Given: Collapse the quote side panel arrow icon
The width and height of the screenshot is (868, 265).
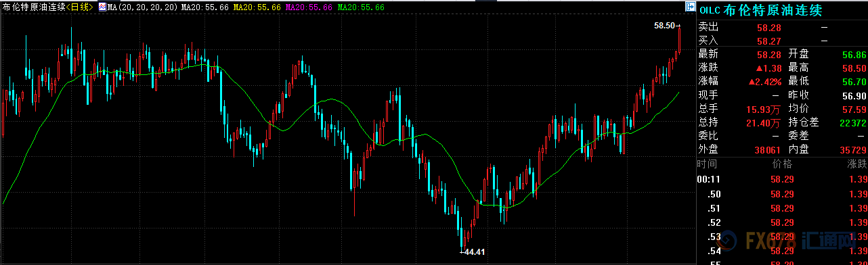Looking at the screenshot, I should pos(691,7).
